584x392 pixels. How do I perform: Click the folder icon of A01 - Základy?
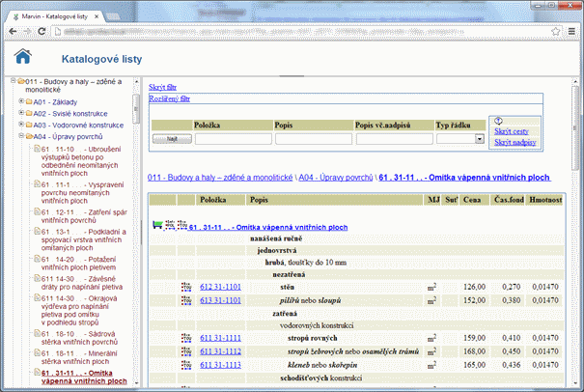[29, 101]
